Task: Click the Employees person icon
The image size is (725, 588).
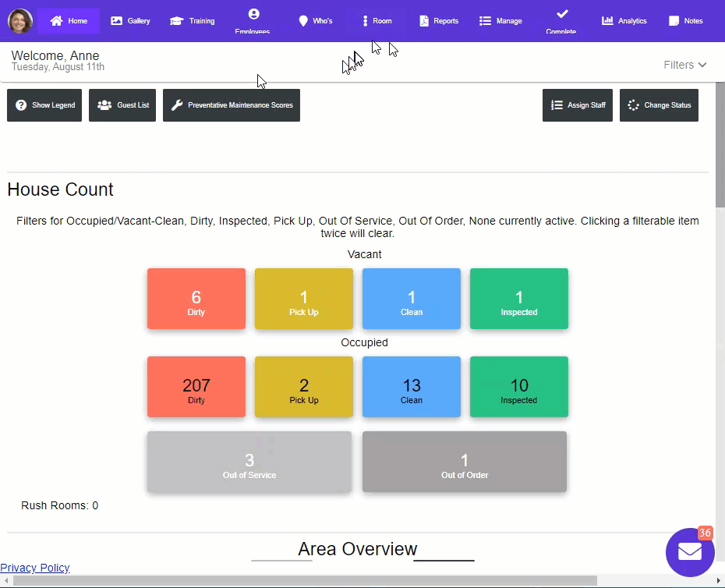Action: click(253, 14)
